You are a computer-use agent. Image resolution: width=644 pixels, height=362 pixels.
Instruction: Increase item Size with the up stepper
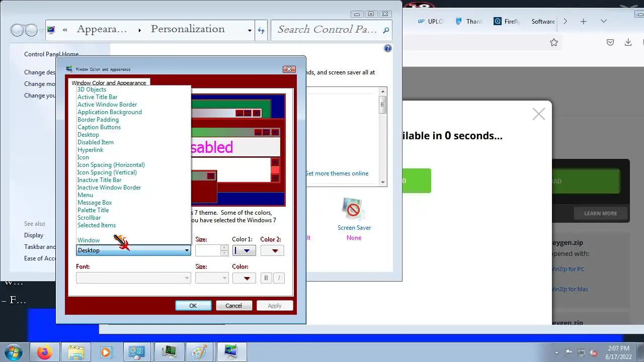[224, 248]
